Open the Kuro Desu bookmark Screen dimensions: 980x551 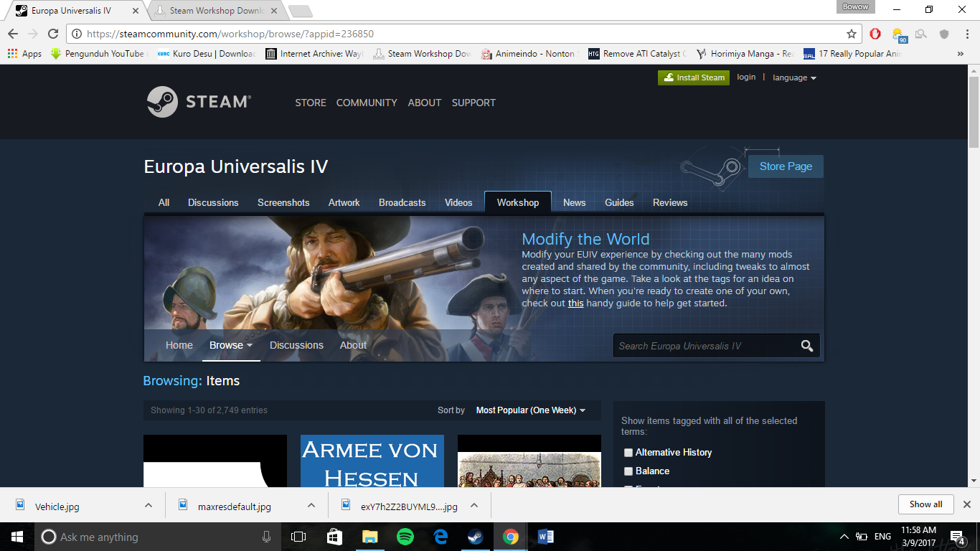point(207,54)
